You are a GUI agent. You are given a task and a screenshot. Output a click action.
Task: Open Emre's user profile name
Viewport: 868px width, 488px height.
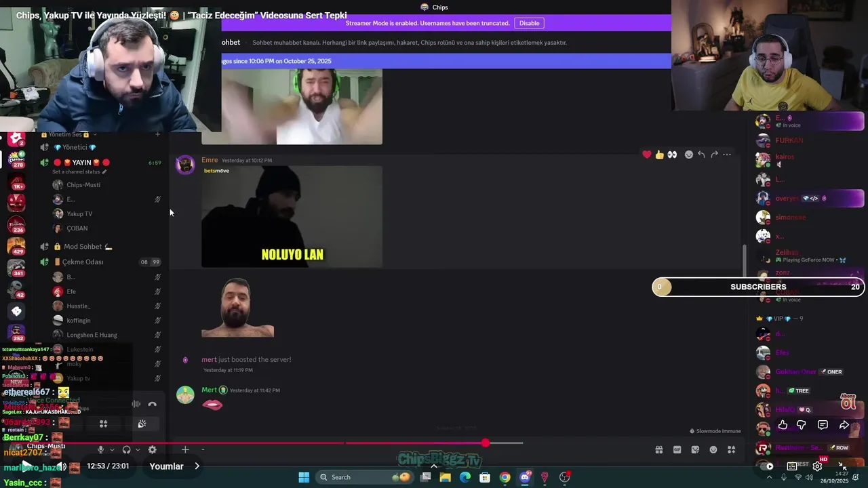(x=210, y=160)
